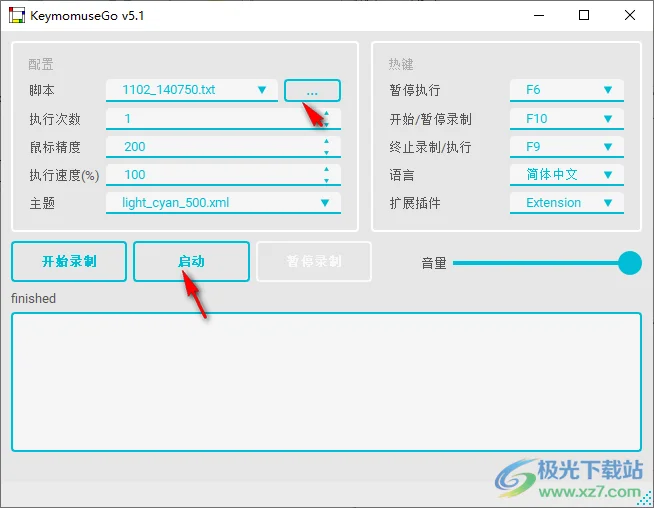Click the 脚本 script label
Screen dimensions: 654x508
click(42, 90)
